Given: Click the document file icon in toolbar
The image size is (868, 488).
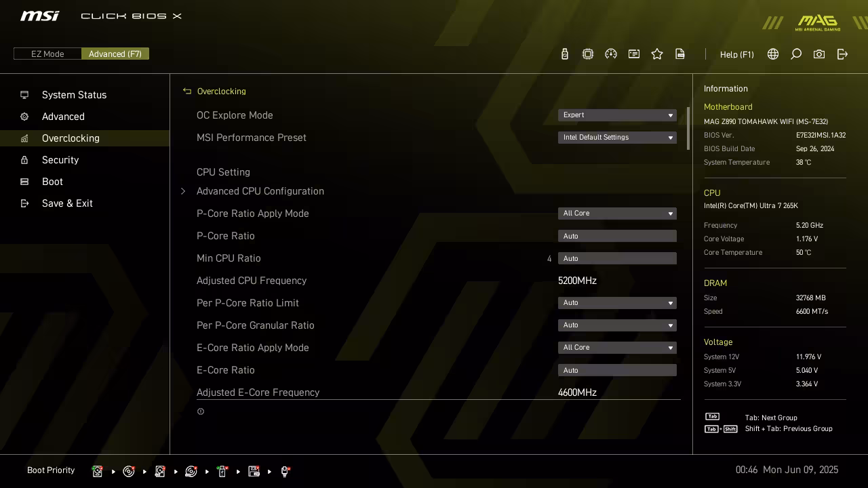Looking at the screenshot, I should tap(680, 54).
